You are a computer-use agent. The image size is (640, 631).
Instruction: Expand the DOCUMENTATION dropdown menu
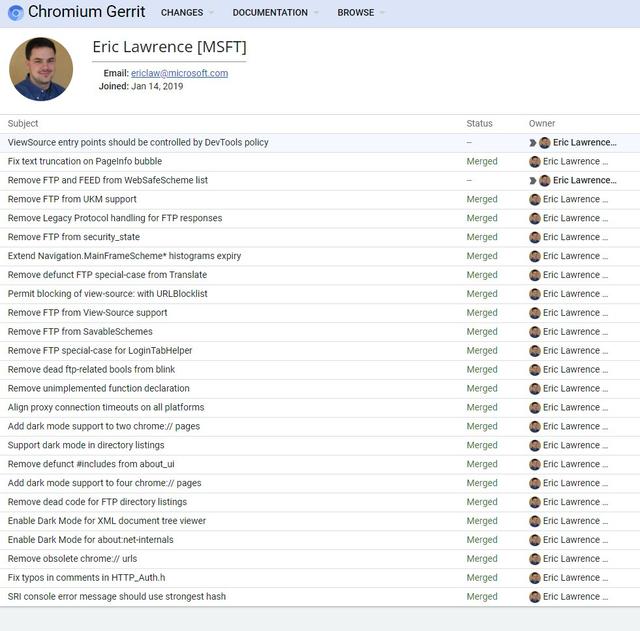click(275, 13)
